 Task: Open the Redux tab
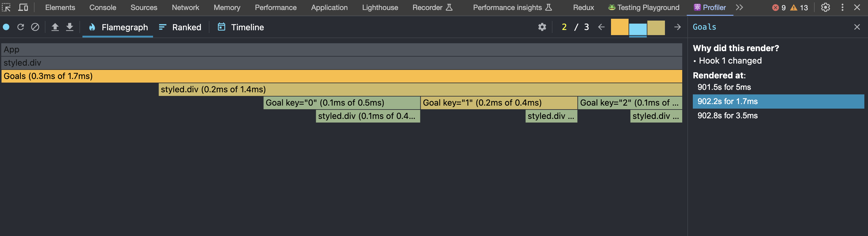[x=583, y=7]
